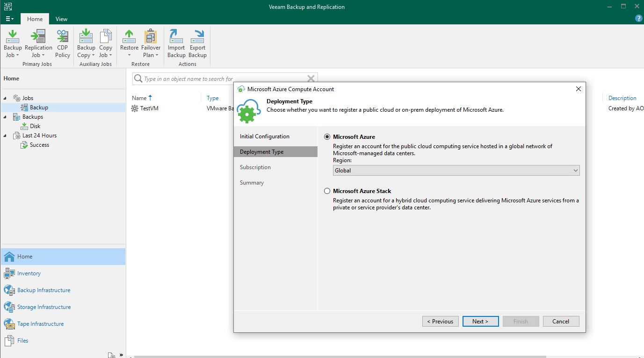The height and width of the screenshot is (358, 644).
Task: Open the Region dropdown set to Global
Action: [456, 171]
